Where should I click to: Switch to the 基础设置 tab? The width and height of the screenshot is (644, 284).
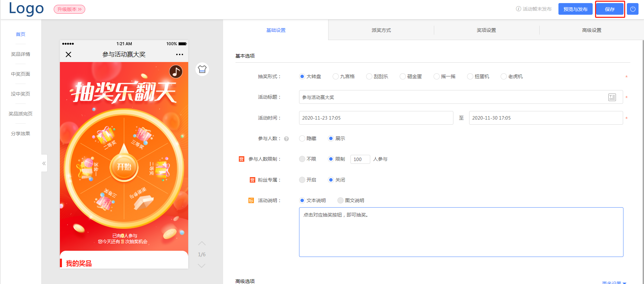[276, 30]
